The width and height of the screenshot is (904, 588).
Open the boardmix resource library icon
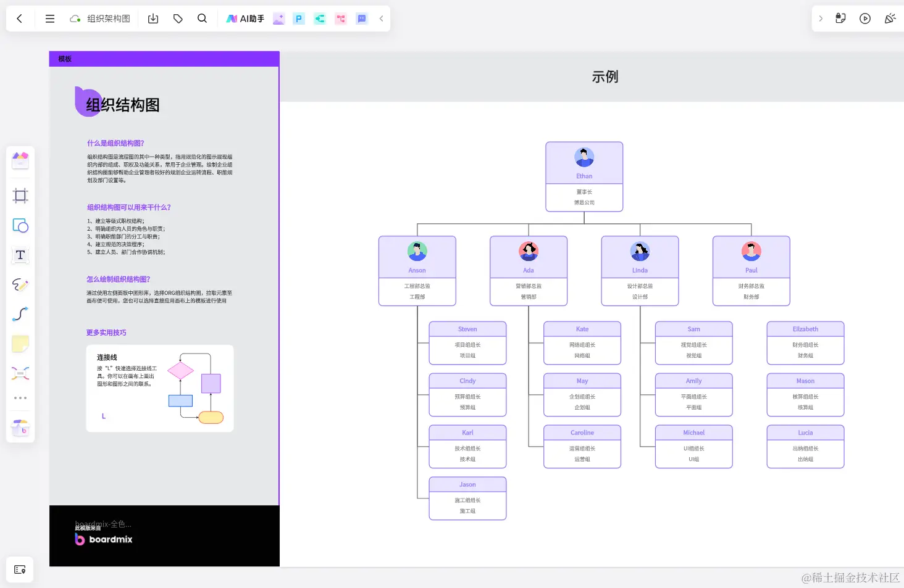click(20, 427)
